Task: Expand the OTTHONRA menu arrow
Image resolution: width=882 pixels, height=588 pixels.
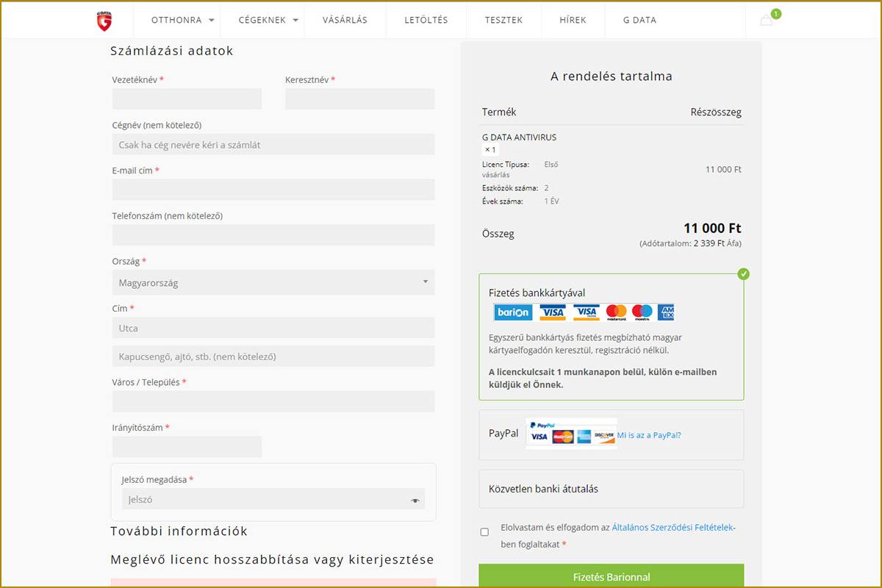Action: (212, 21)
